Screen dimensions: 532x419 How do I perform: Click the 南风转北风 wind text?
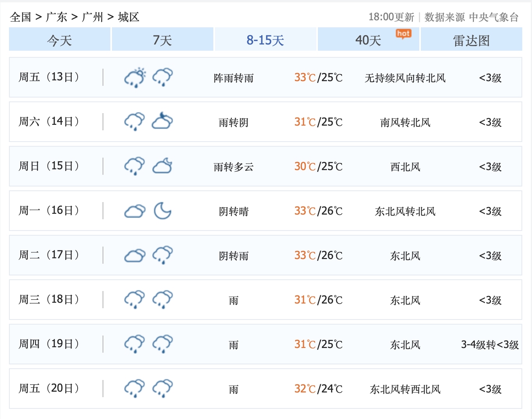tap(405, 123)
